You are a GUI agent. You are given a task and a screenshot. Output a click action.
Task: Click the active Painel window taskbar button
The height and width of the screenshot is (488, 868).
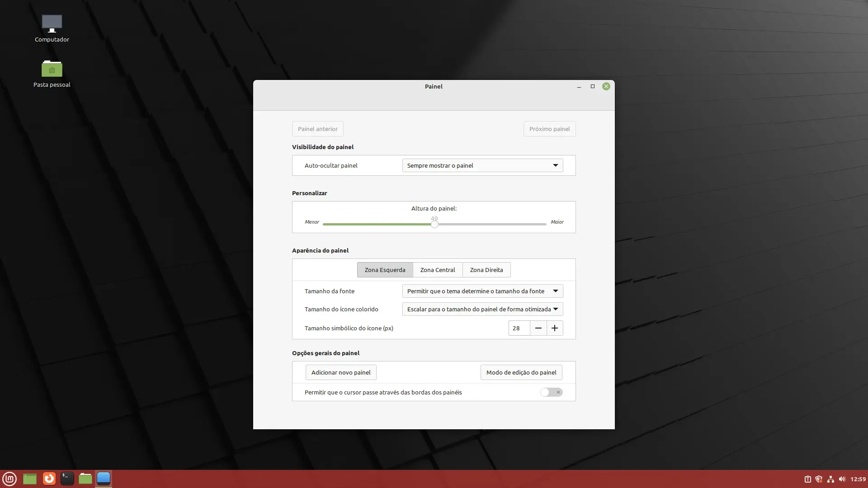tap(104, 479)
